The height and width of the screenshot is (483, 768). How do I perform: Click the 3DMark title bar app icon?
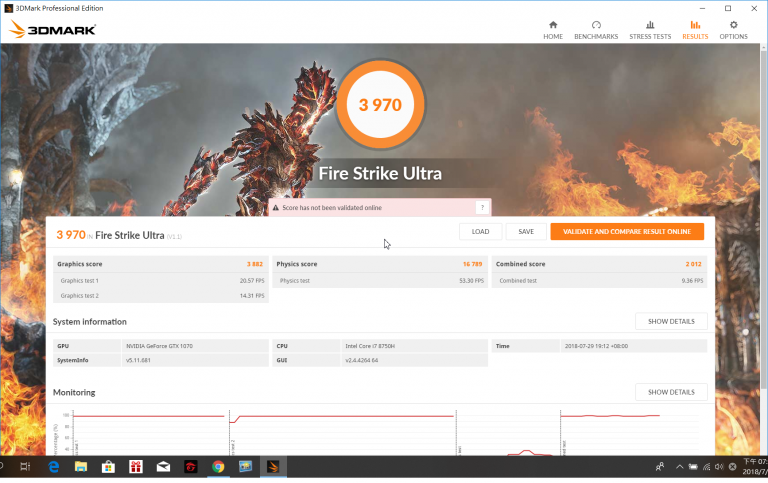[8, 8]
